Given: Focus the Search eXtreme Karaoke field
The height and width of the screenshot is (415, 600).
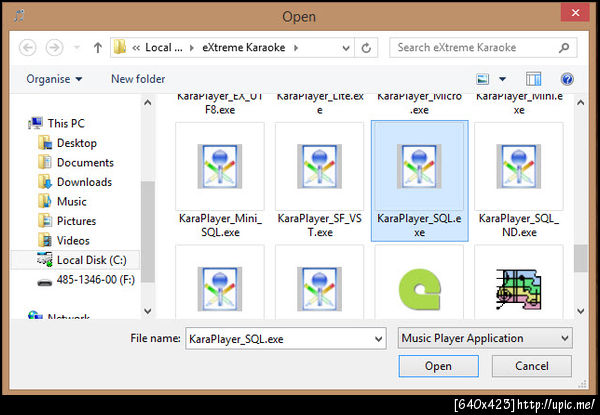Looking at the screenshot, I should [x=483, y=47].
